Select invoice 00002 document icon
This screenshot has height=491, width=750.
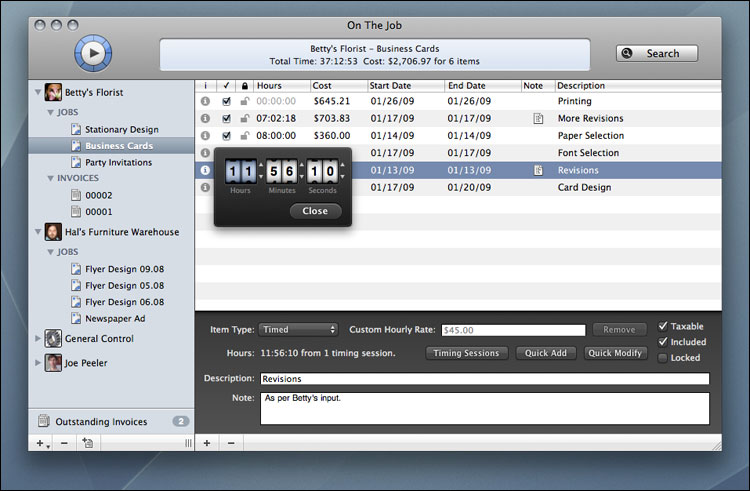click(75, 195)
